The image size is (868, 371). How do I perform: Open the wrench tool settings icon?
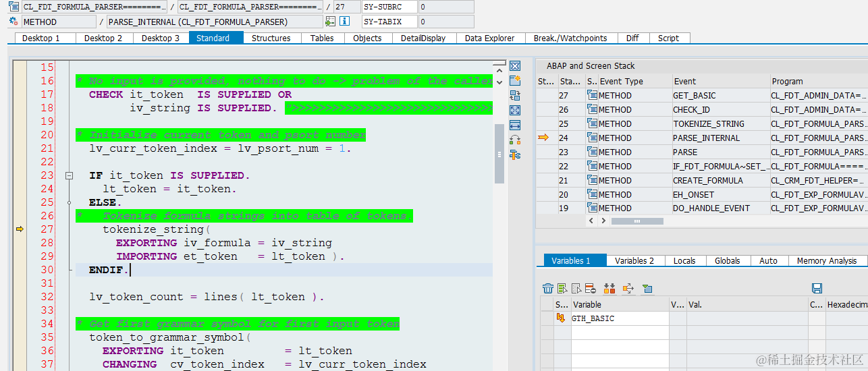pyautogui.click(x=515, y=155)
